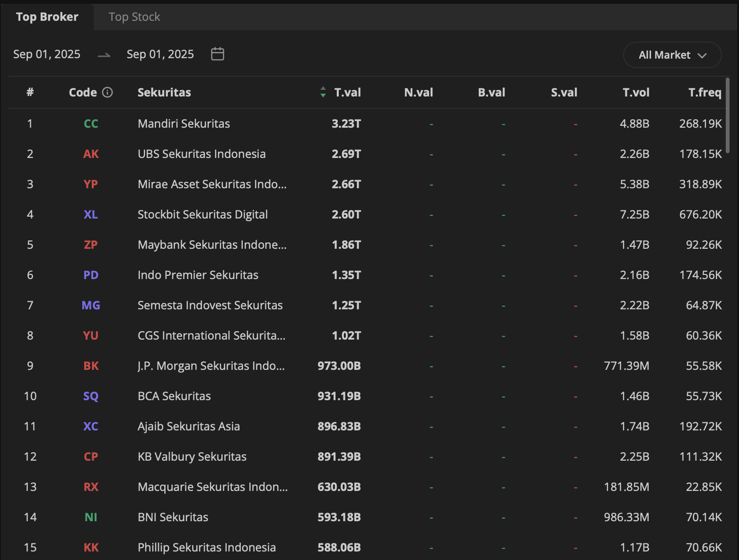This screenshot has width=739, height=560.
Task: Open the calendar date picker icon
Action: click(218, 54)
